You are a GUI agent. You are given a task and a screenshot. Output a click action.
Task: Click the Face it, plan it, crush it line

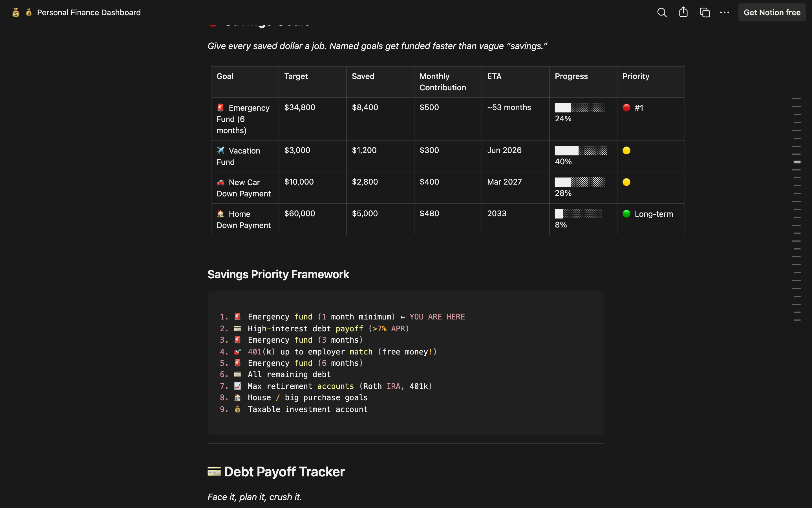pos(254,497)
